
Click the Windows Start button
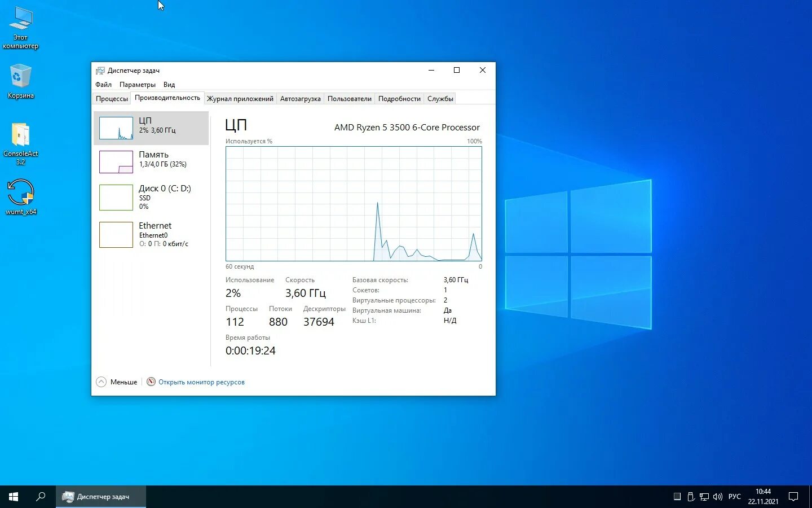tap(14, 497)
